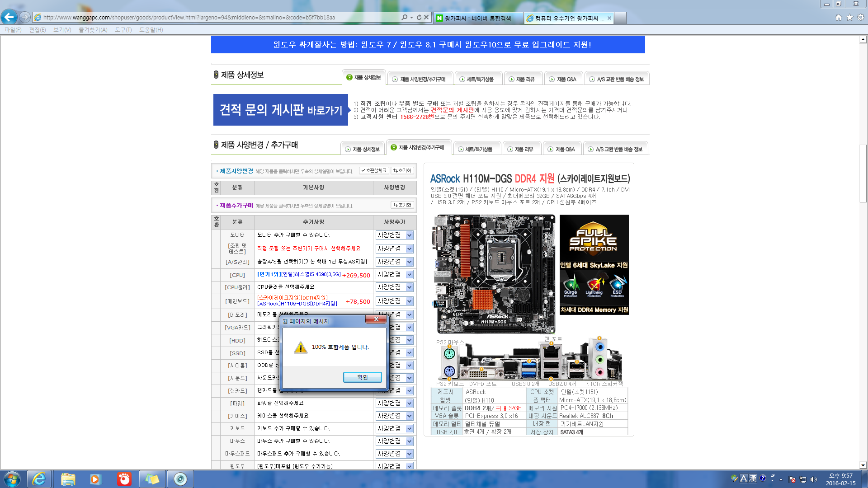The image size is (868, 488).
Task: Open 사양변경 dropdown for A/S관리 row
Action: [395, 262]
